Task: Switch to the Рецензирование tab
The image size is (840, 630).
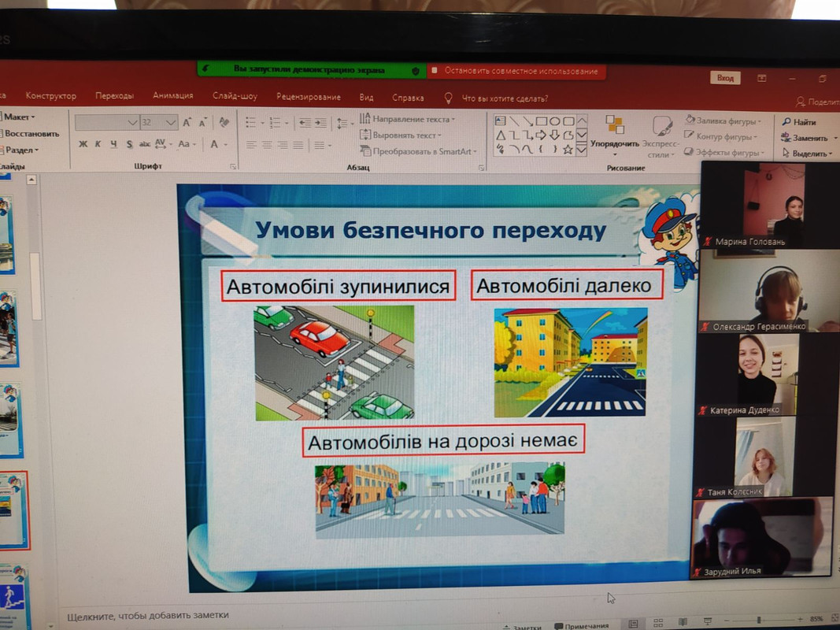Action: coord(309,97)
